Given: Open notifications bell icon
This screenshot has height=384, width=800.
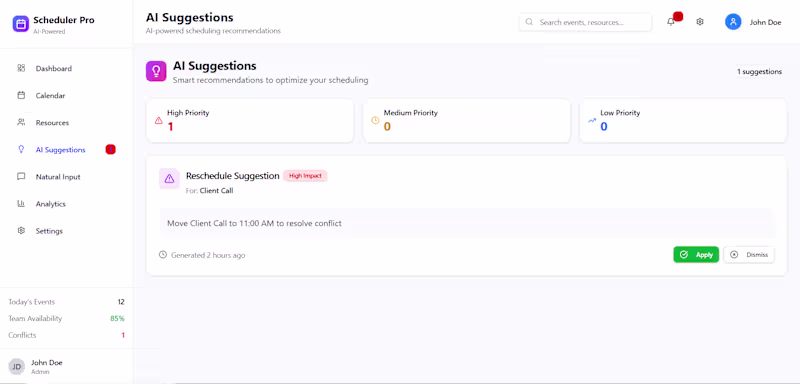Looking at the screenshot, I should [670, 22].
